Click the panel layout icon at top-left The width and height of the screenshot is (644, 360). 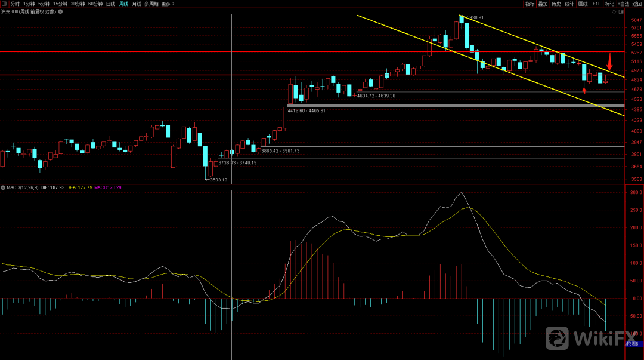point(4,4)
